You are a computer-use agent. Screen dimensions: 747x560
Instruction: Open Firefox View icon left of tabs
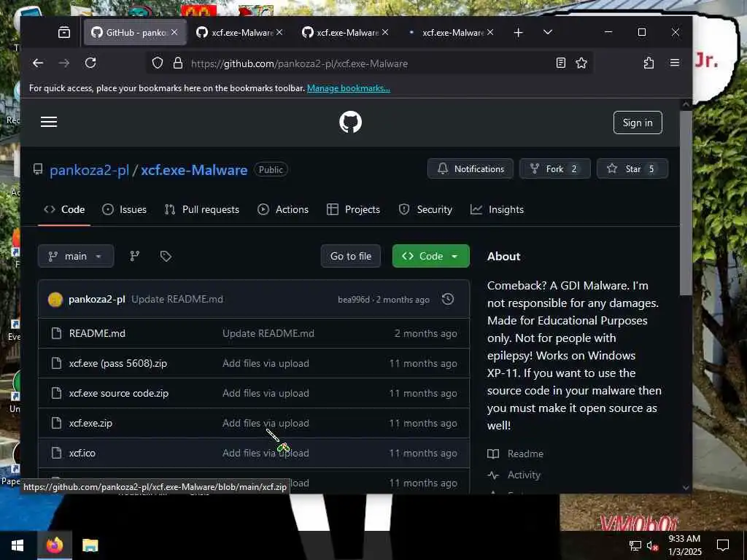tap(64, 32)
